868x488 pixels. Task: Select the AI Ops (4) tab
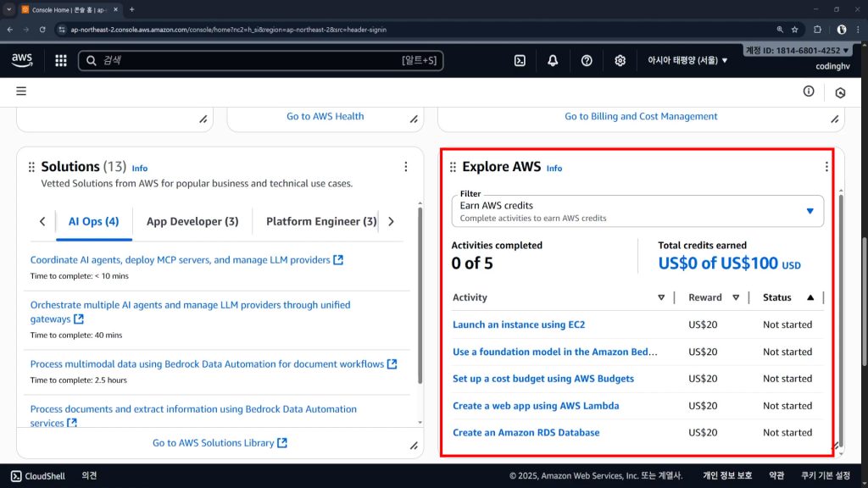[x=93, y=221]
